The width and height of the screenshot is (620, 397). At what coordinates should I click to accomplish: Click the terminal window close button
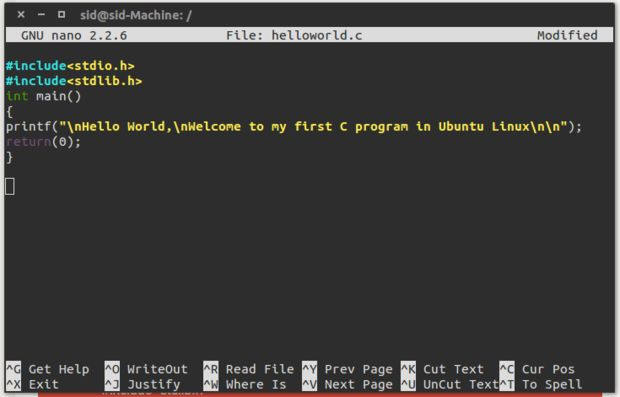(21, 15)
